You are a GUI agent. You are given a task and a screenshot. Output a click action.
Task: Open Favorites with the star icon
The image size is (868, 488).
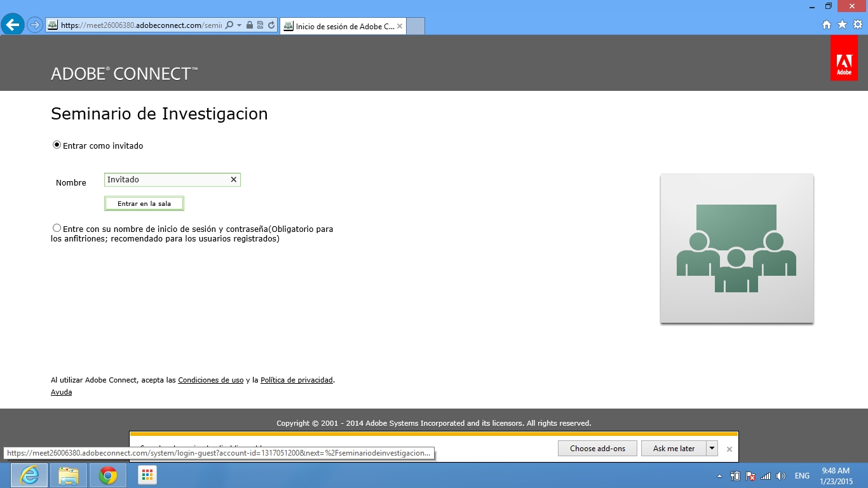click(x=842, y=25)
